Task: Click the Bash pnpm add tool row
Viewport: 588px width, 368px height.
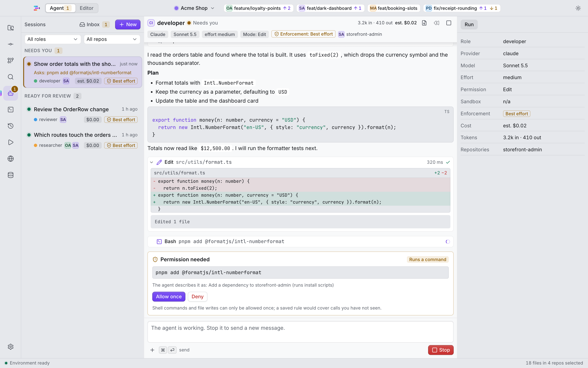Action: click(x=300, y=241)
